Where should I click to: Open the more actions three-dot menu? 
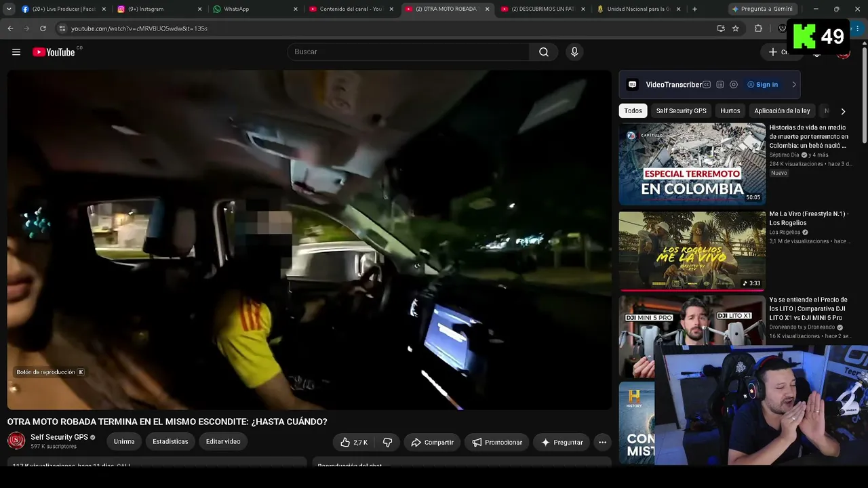pyautogui.click(x=602, y=442)
